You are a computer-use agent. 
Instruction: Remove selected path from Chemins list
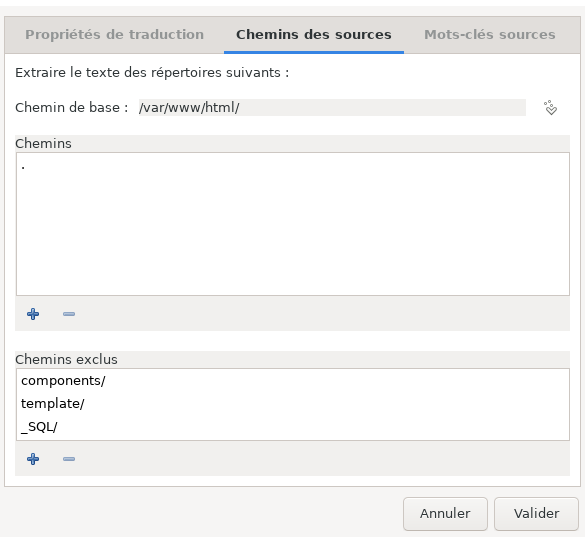69,314
